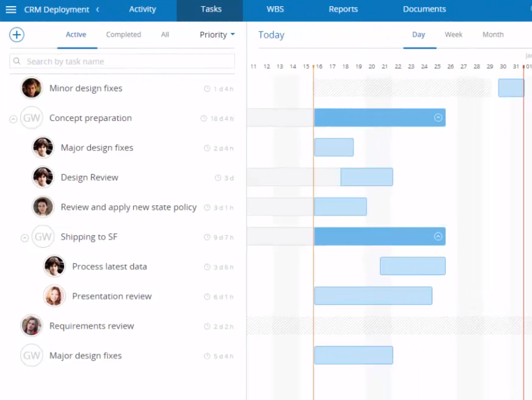Show All tasks
532x400 pixels.
point(165,35)
